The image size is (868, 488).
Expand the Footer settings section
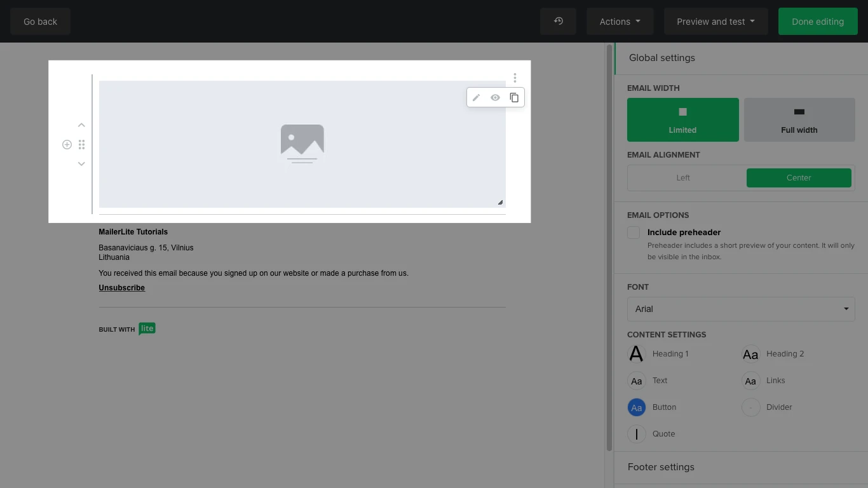click(x=661, y=467)
